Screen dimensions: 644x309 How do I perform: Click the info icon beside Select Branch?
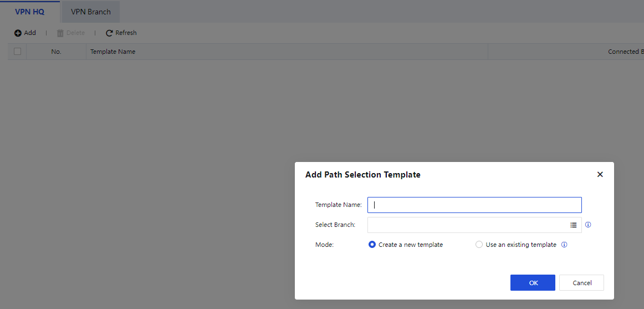[x=588, y=225]
